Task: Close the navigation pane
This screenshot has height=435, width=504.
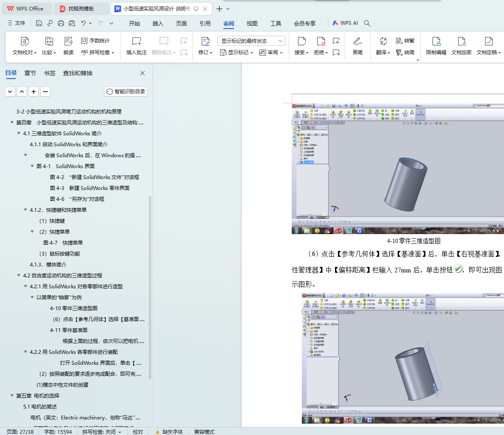Action: coord(142,73)
